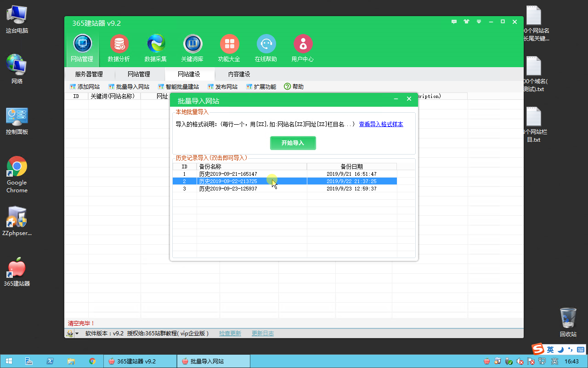
Task: Toggle the moon icon on Sogou toolbar
Action: pos(560,349)
